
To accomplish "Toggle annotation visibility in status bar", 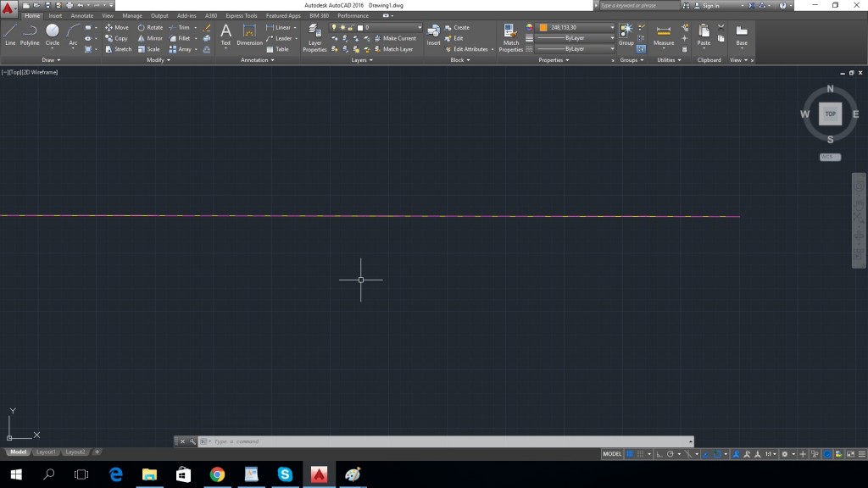I will pos(736,454).
